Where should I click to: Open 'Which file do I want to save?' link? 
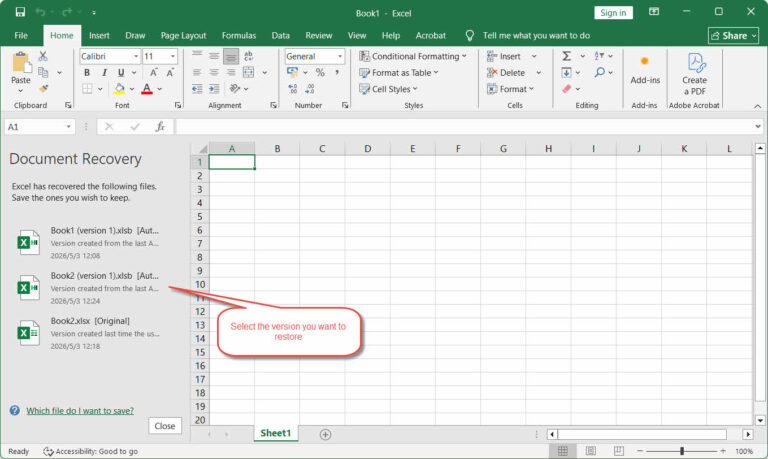80,411
